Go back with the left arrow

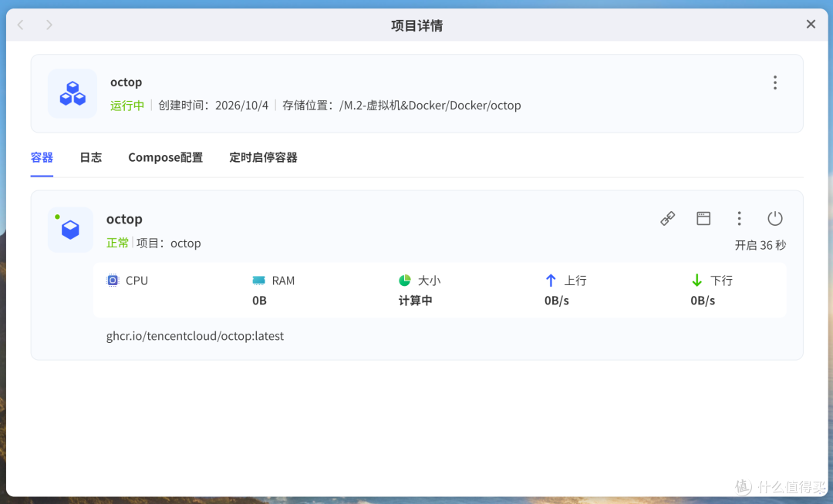click(x=21, y=25)
